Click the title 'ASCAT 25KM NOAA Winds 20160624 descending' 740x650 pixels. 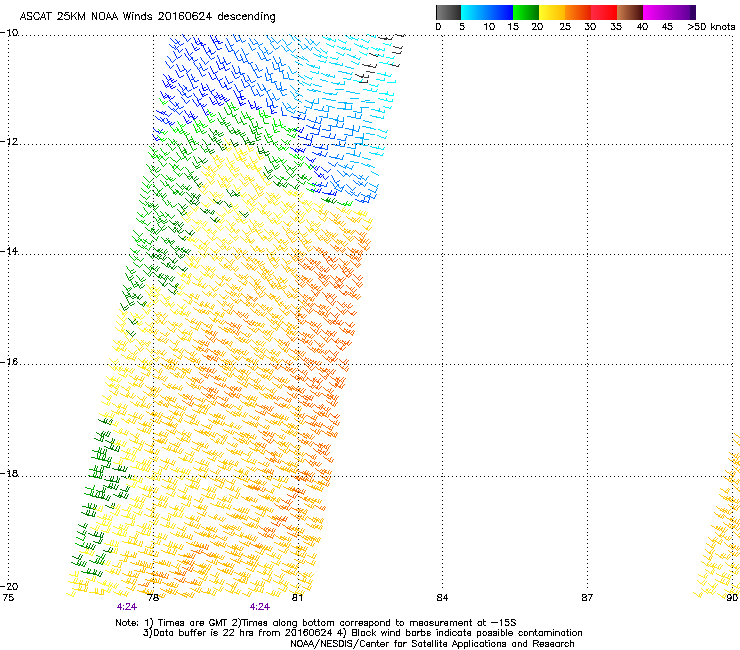[147, 17]
